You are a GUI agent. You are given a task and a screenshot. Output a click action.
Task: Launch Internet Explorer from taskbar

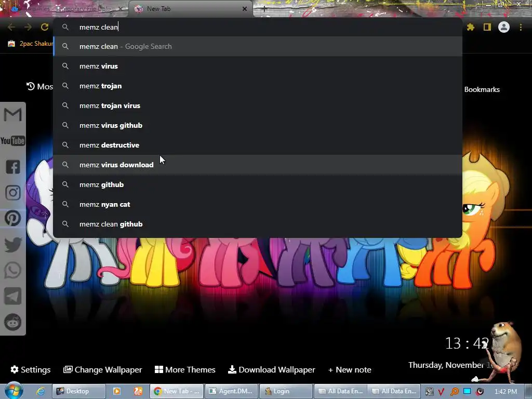41,391
